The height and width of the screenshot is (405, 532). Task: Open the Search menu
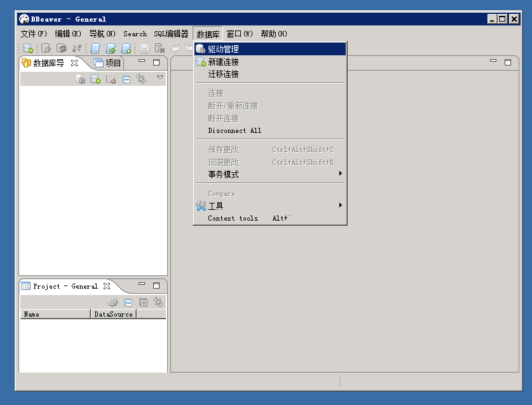(x=135, y=34)
